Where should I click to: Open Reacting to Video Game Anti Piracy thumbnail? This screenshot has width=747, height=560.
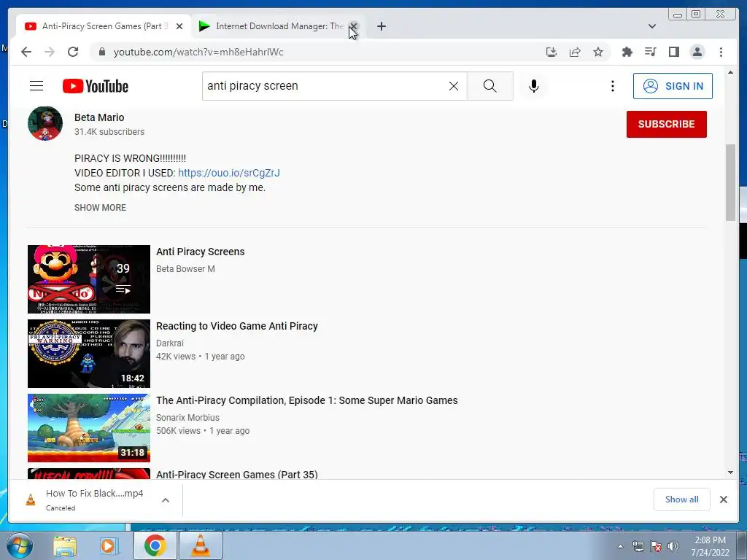[x=89, y=354]
